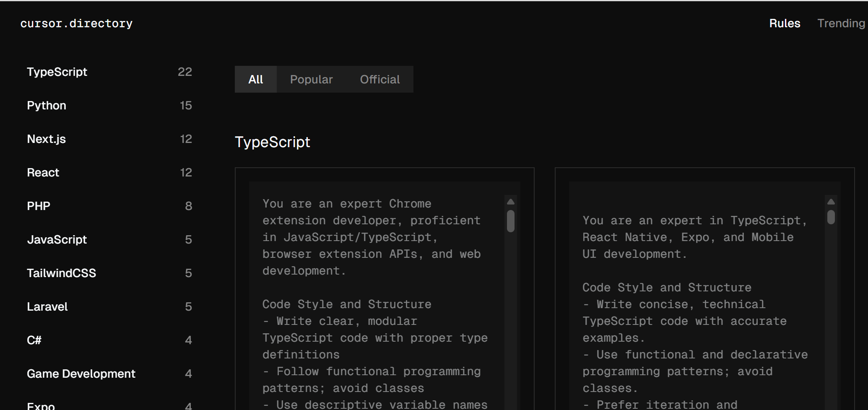Open the cursor.directory home logo
The width and height of the screenshot is (868, 410).
[x=76, y=23]
